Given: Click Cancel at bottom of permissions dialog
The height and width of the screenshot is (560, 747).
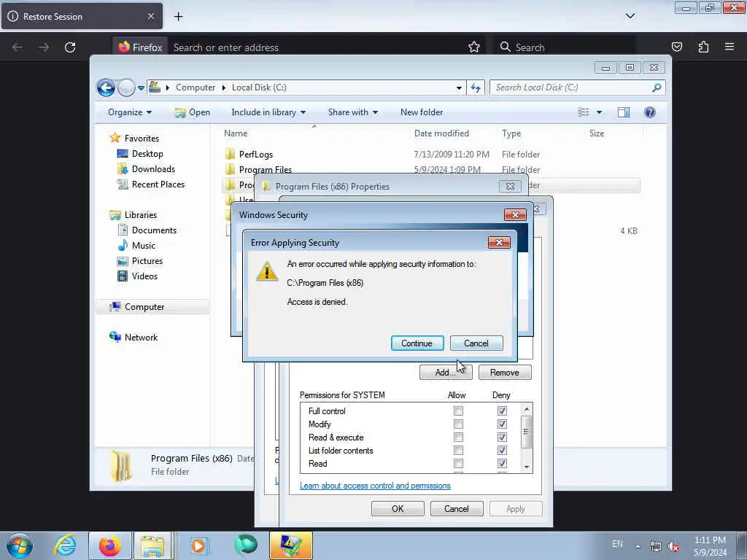Looking at the screenshot, I should (457, 508).
